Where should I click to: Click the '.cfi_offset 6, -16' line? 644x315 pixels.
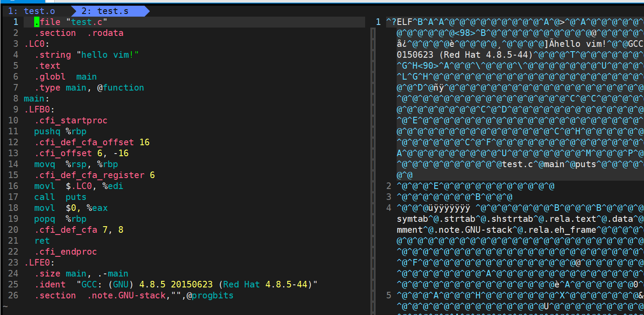click(x=81, y=153)
